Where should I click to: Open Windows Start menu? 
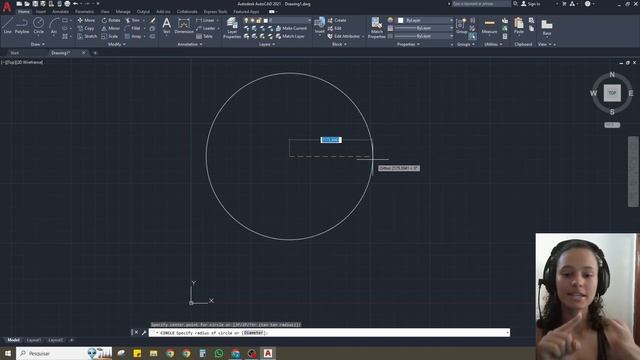click(8, 353)
